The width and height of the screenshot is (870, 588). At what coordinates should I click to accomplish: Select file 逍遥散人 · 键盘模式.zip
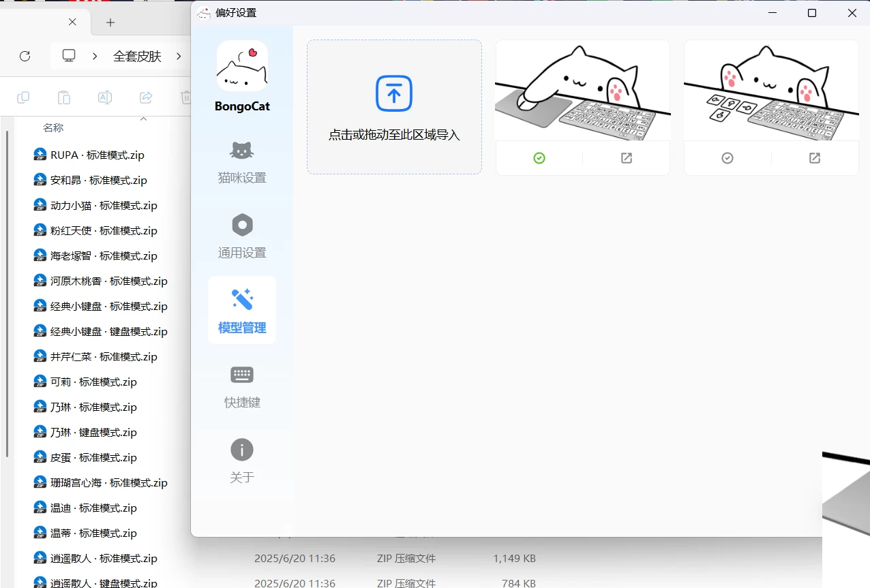pyautogui.click(x=104, y=583)
